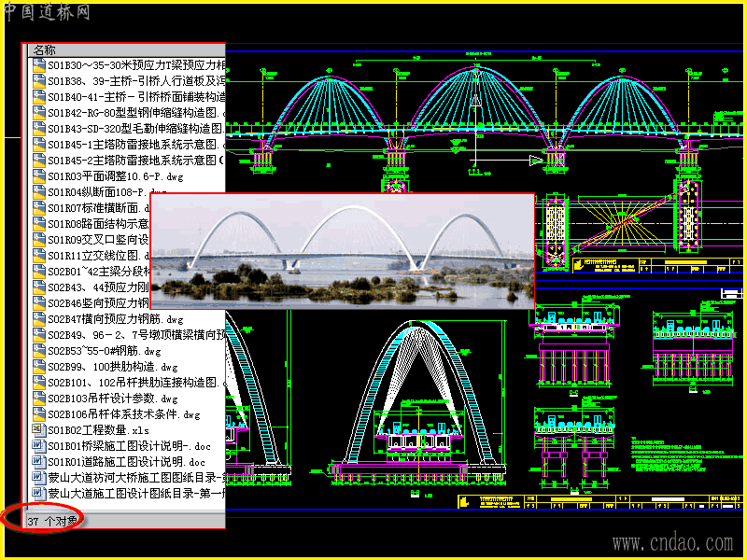Click the bridge photograph thumbnail
Viewport: 747px width, 560px height.
coord(343,251)
